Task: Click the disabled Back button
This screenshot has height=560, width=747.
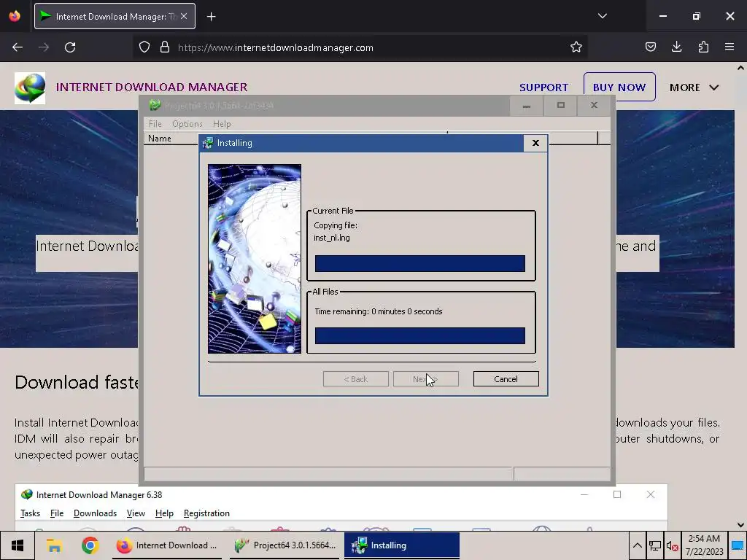Action: [356, 379]
